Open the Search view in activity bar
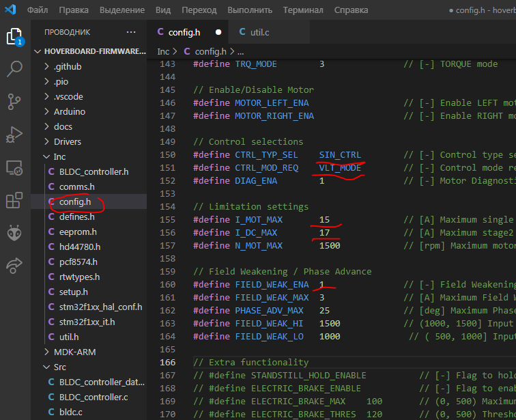The width and height of the screenshot is (516, 420). tap(14, 68)
